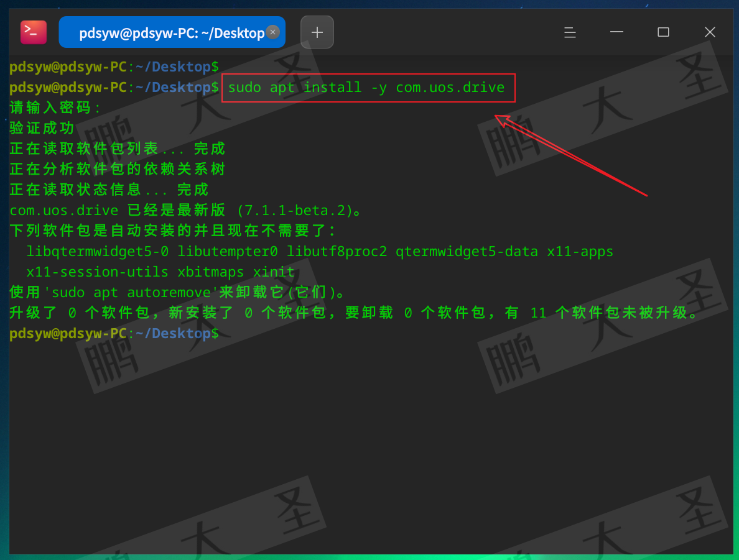Click the package name 'libqtermwidget5-0'
739x560 pixels.
tap(97, 252)
